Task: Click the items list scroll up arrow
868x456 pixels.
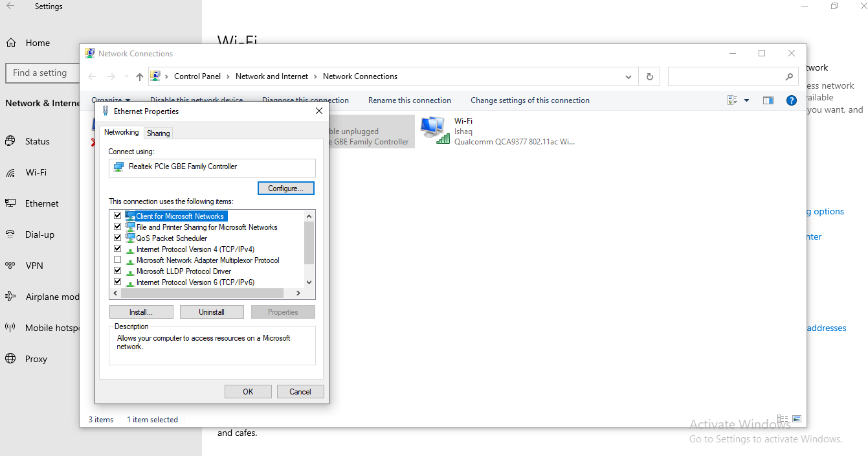Action: [x=309, y=216]
